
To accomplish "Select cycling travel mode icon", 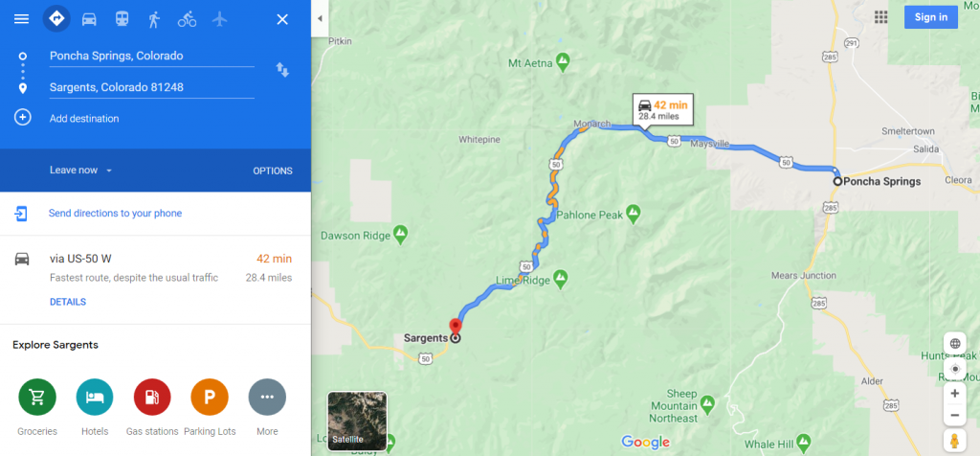I will (x=187, y=19).
